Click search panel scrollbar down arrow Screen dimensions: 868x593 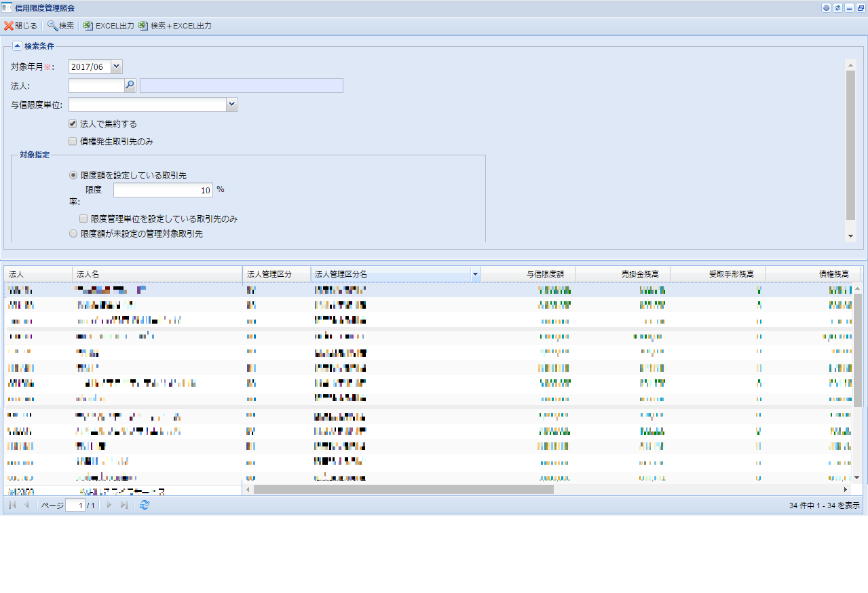(850, 236)
